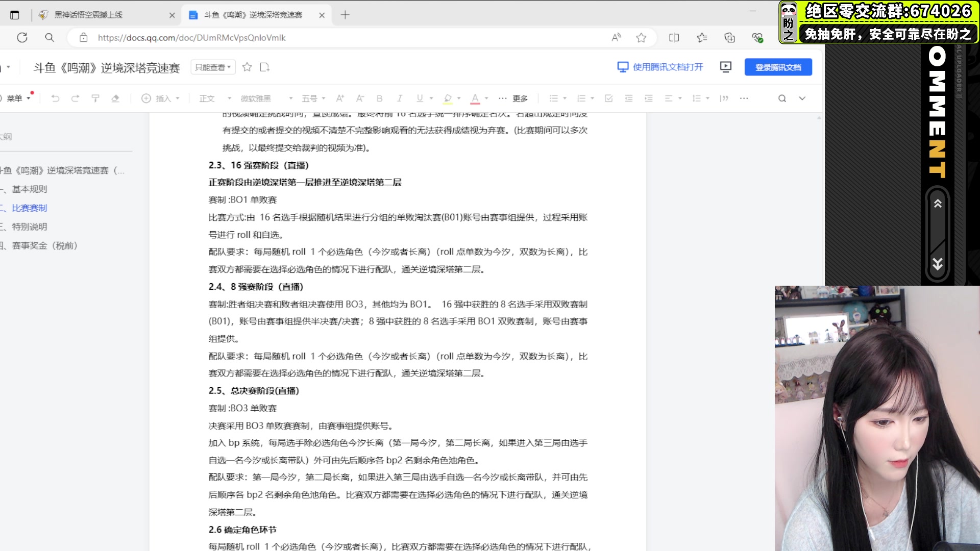The width and height of the screenshot is (980, 551).
Task: Pick highlight color swatch
Action: (448, 98)
